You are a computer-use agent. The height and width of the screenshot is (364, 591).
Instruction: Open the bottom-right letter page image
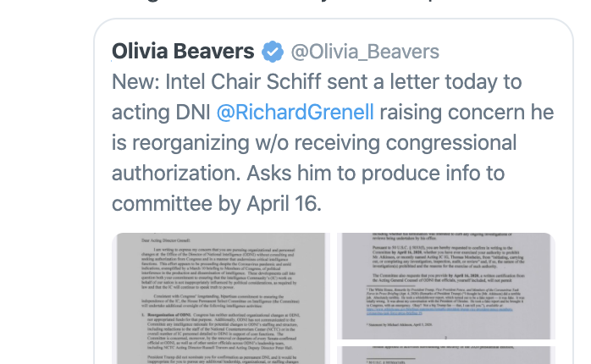pos(446,355)
